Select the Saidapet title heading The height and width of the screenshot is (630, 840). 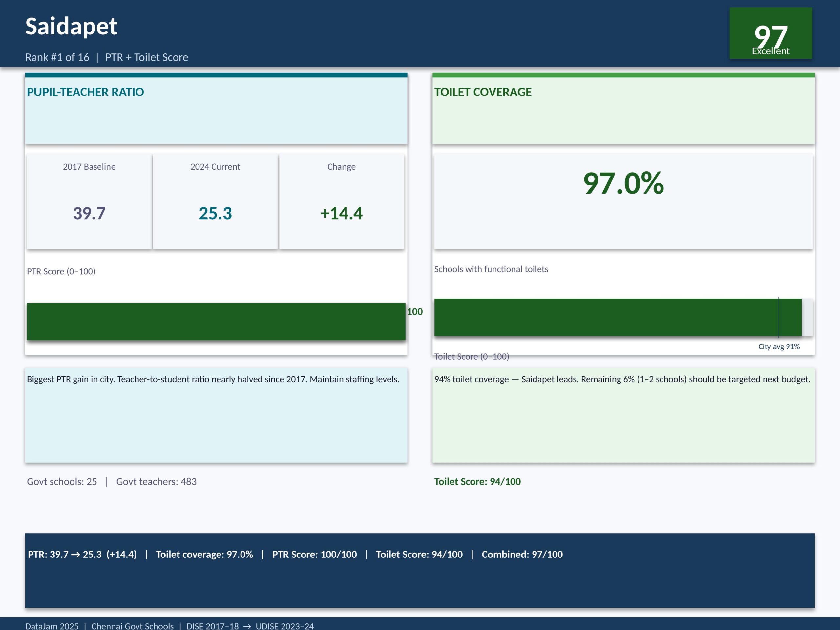point(72,26)
